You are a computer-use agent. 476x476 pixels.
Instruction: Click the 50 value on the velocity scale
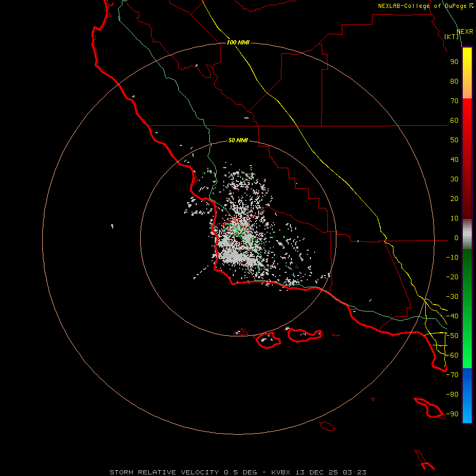[x=454, y=140]
